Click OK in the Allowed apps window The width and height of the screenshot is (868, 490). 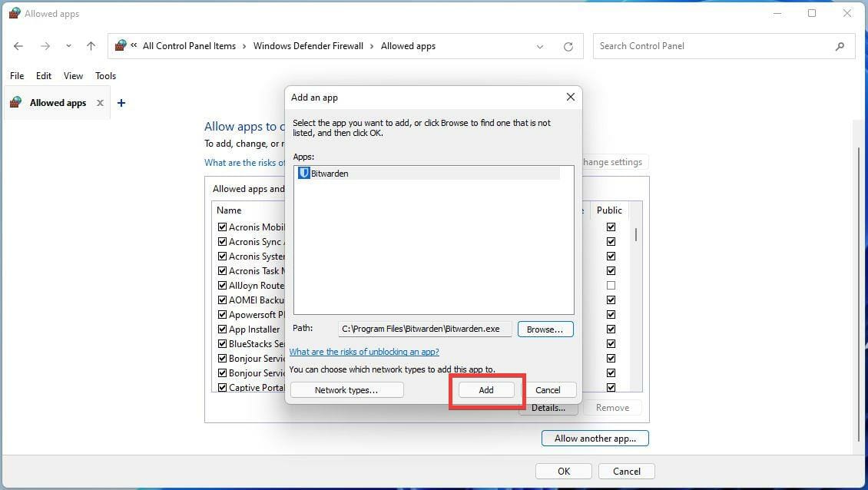(564, 471)
